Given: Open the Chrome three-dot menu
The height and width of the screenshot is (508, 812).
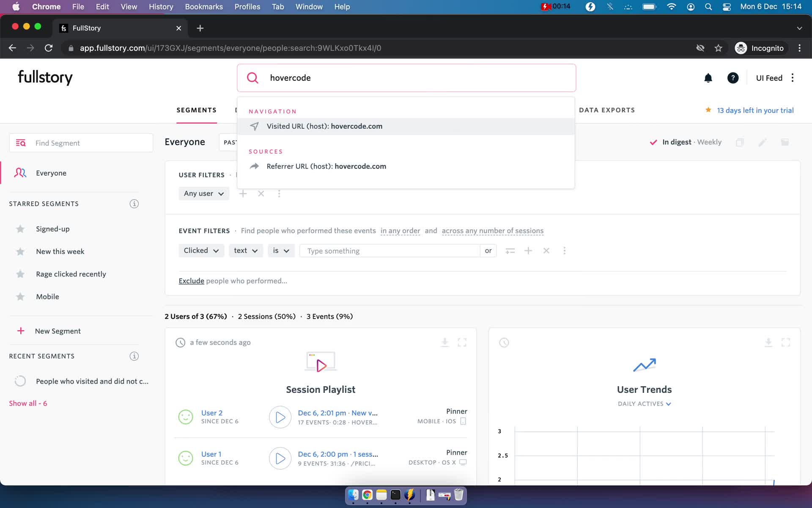Looking at the screenshot, I should click(x=799, y=48).
